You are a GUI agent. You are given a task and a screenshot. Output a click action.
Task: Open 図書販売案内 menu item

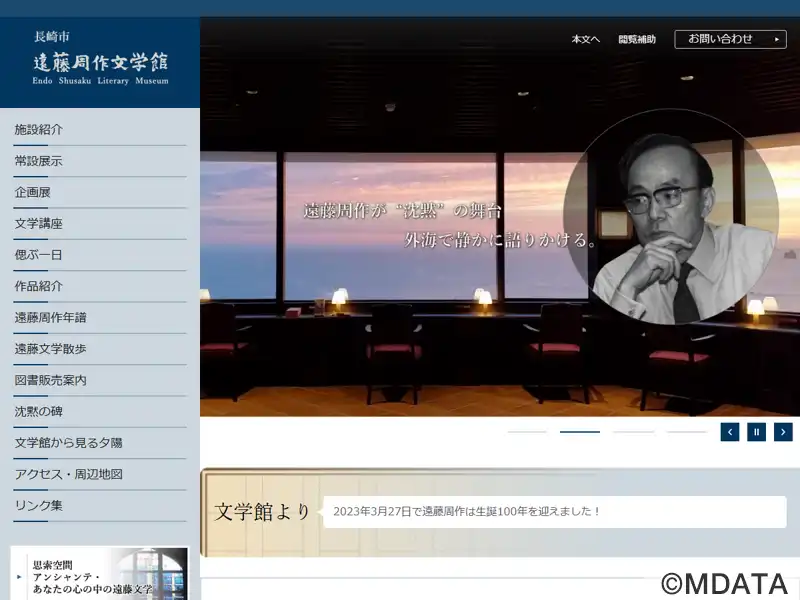[100, 381]
